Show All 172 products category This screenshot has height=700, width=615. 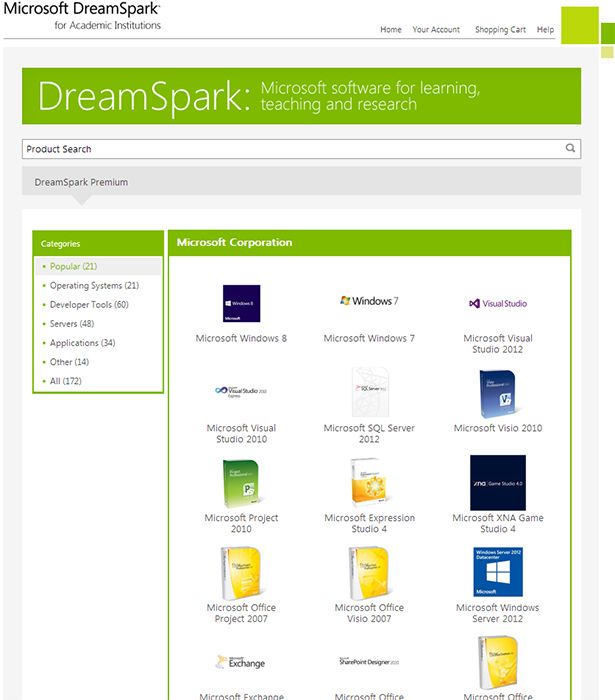(x=65, y=381)
